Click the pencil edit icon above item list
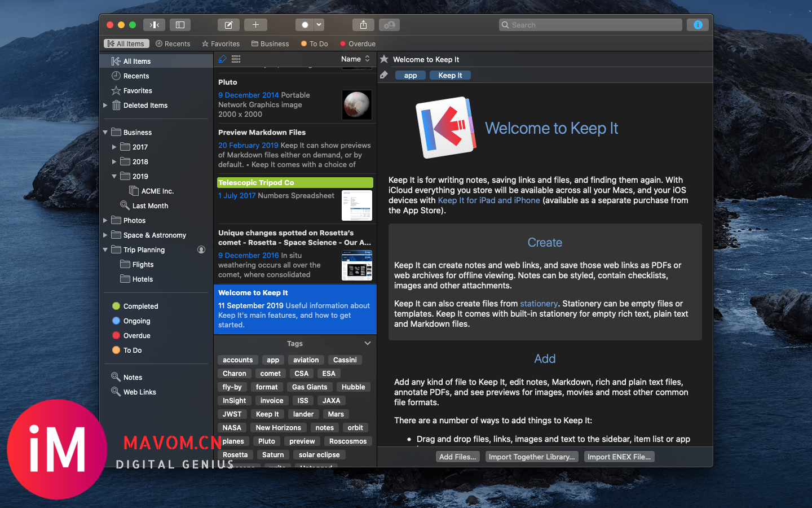 click(x=222, y=59)
